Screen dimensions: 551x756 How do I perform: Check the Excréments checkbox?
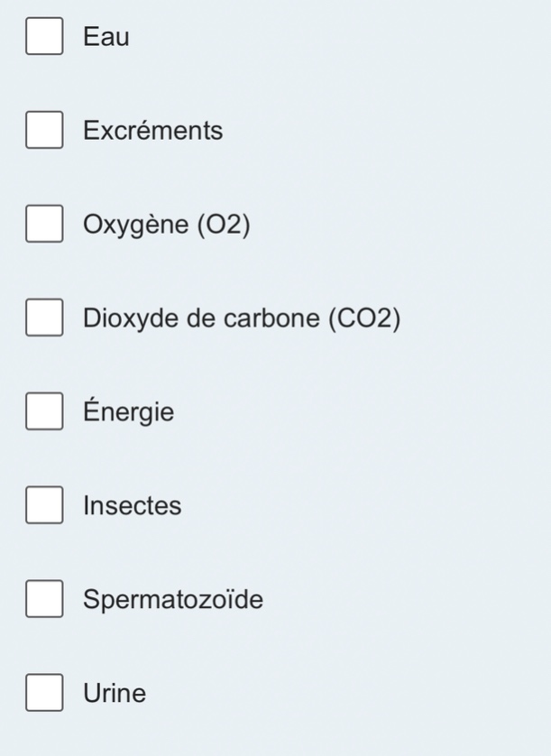click(43, 130)
